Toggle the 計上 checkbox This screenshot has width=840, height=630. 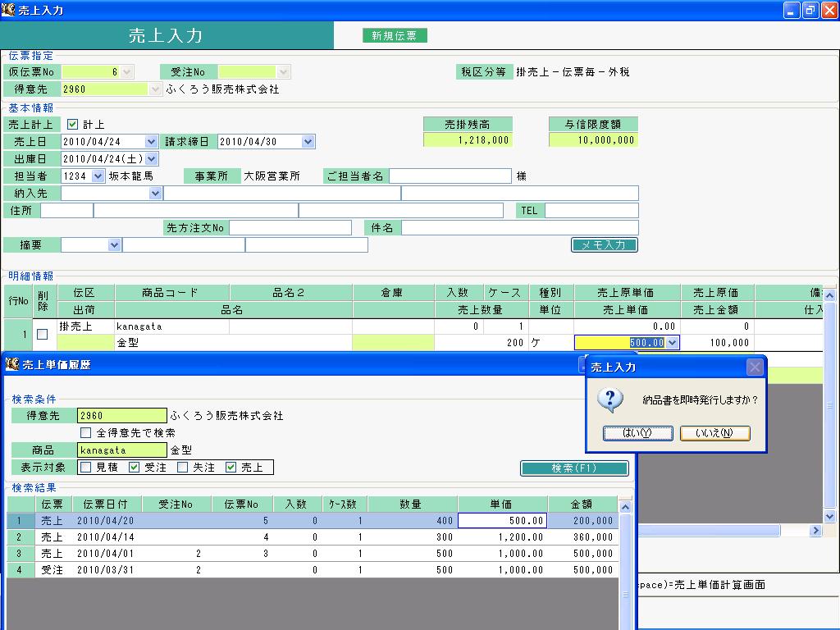coord(72,125)
